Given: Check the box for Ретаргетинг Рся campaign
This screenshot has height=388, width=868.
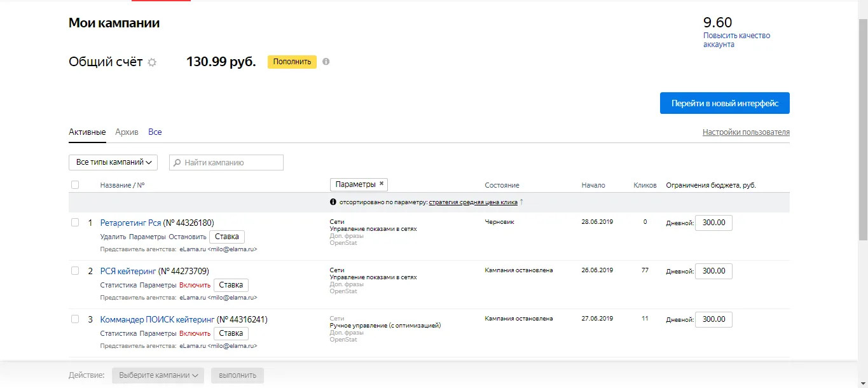Looking at the screenshot, I should [75, 223].
